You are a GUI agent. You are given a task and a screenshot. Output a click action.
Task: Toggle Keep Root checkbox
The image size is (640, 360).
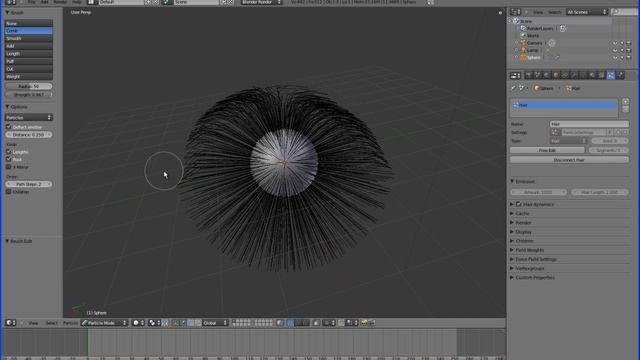(x=9, y=159)
